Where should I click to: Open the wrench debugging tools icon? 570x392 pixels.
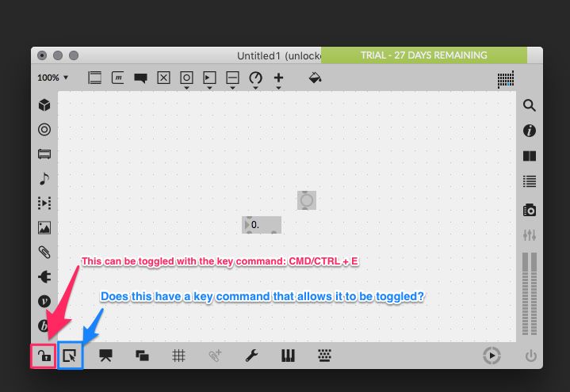pyautogui.click(x=251, y=356)
